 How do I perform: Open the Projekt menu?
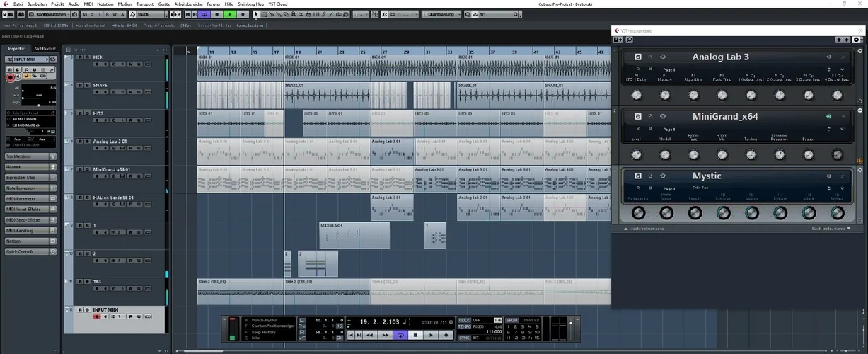(x=57, y=4)
